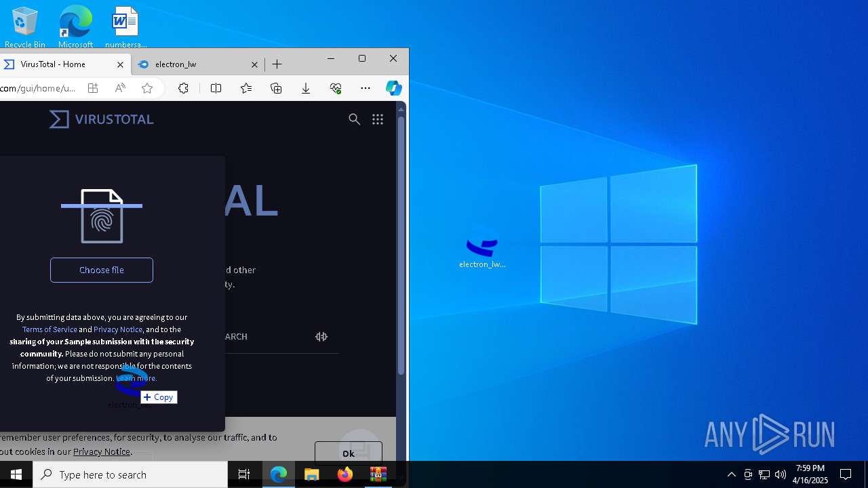Click the browser page vertical scrollbar

(x=401, y=245)
